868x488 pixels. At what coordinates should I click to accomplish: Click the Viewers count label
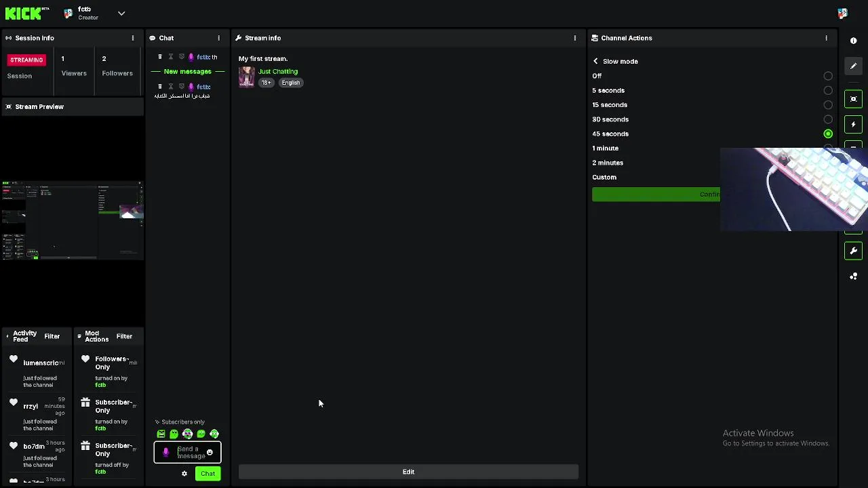(74, 73)
